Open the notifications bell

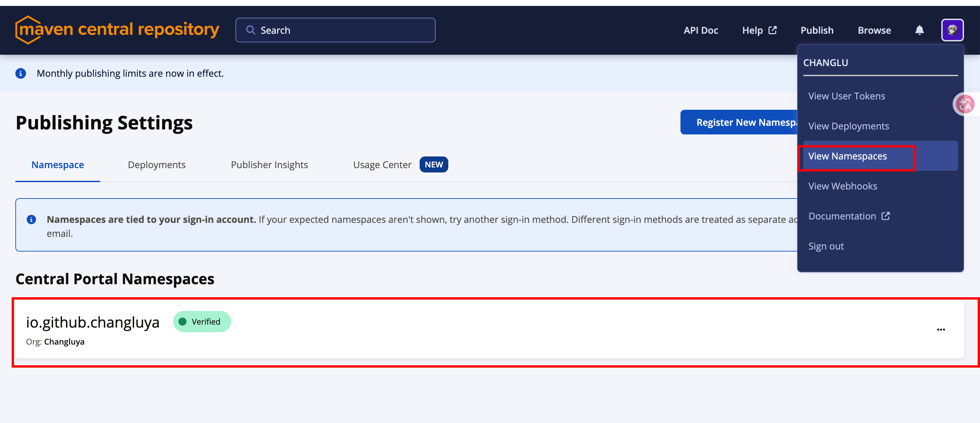919,30
